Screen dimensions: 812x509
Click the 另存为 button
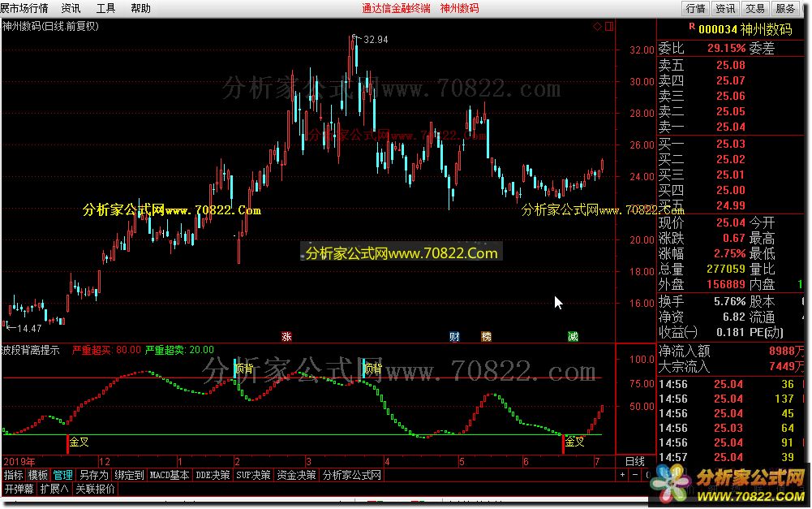(x=94, y=475)
